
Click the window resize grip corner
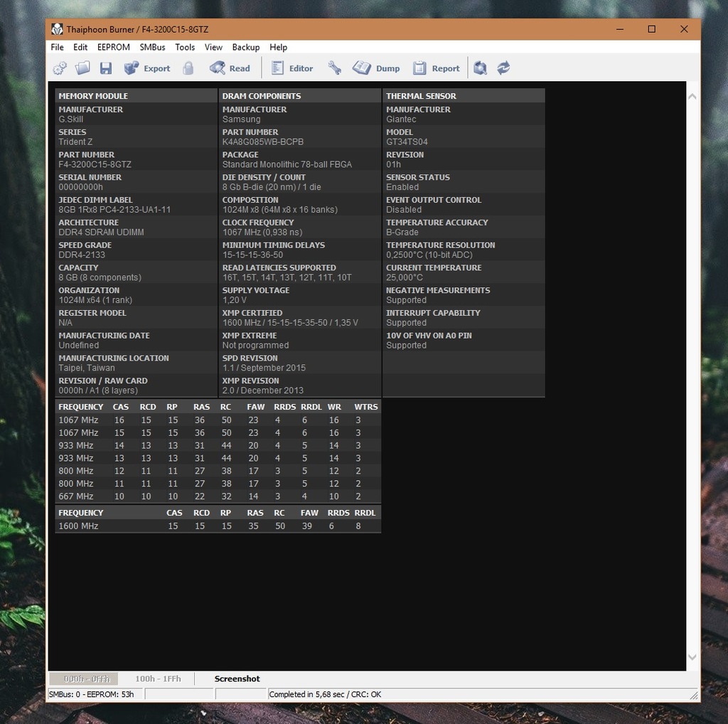[694, 696]
